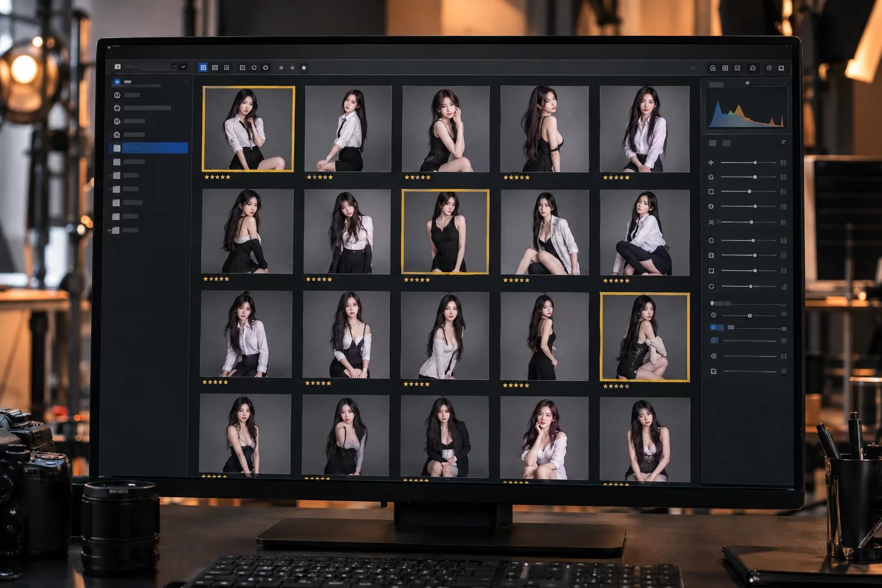The width and height of the screenshot is (882, 588).
Task: Select thumbnail of woman in black blazer
Action: click(x=444, y=437)
